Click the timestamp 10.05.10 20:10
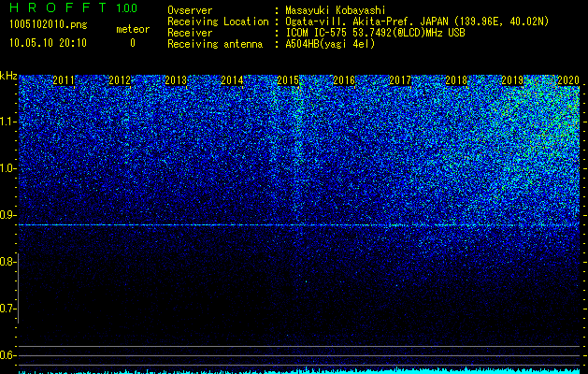This screenshot has width=588, height=374. pyautogui.click(x=49, y=42)
